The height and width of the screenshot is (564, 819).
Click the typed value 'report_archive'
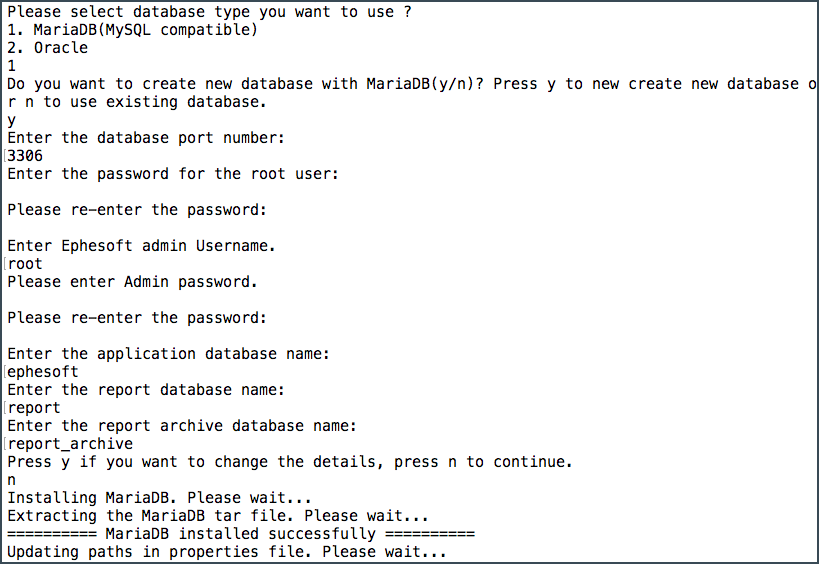[x=70, y=444]
